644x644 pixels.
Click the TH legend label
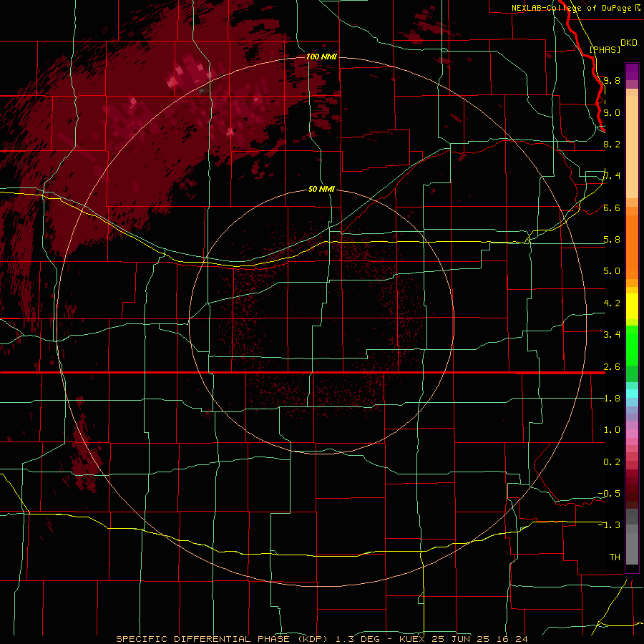pos(615,557)
